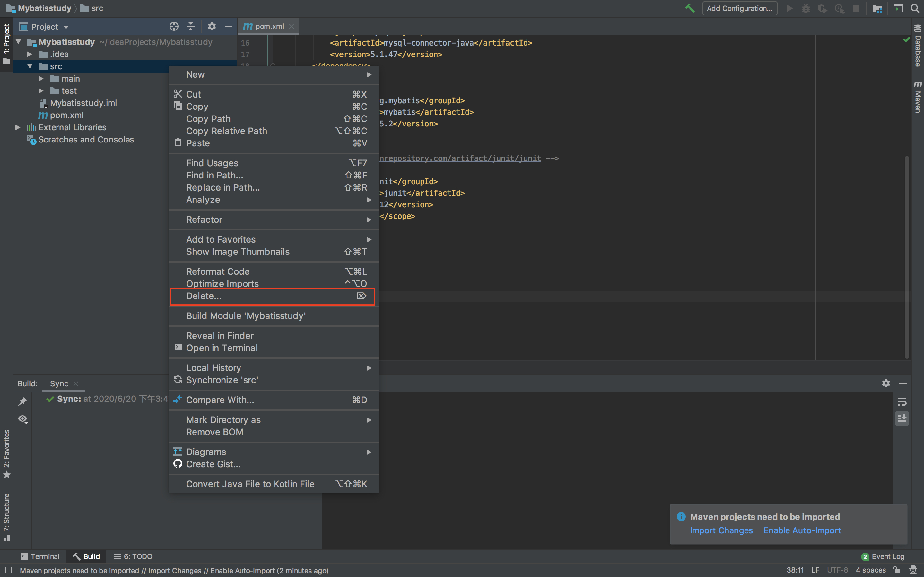Click the pin tab icon in Build panel
The height and width of the screenshot is (577, 924).
(x=22, y=401)
